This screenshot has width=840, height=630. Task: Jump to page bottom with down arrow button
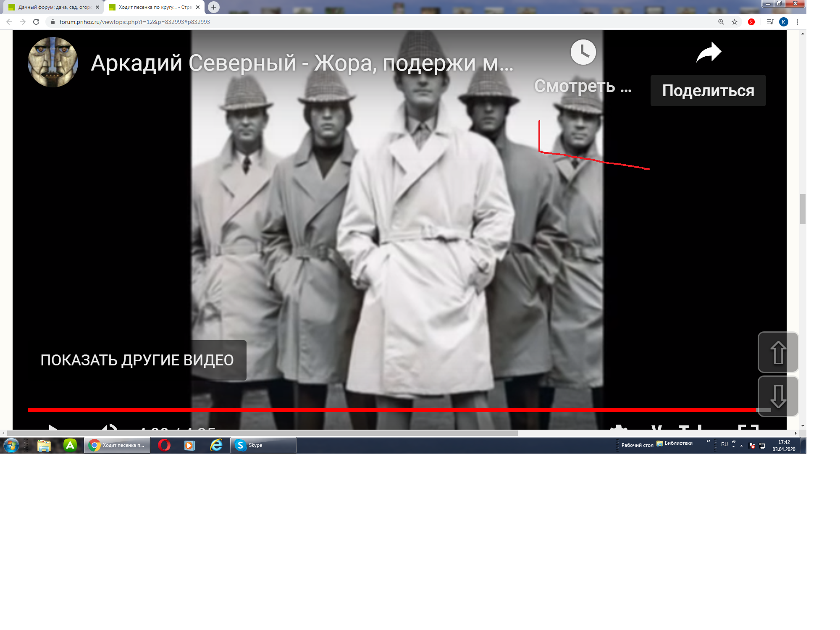(x=778, y=396)
